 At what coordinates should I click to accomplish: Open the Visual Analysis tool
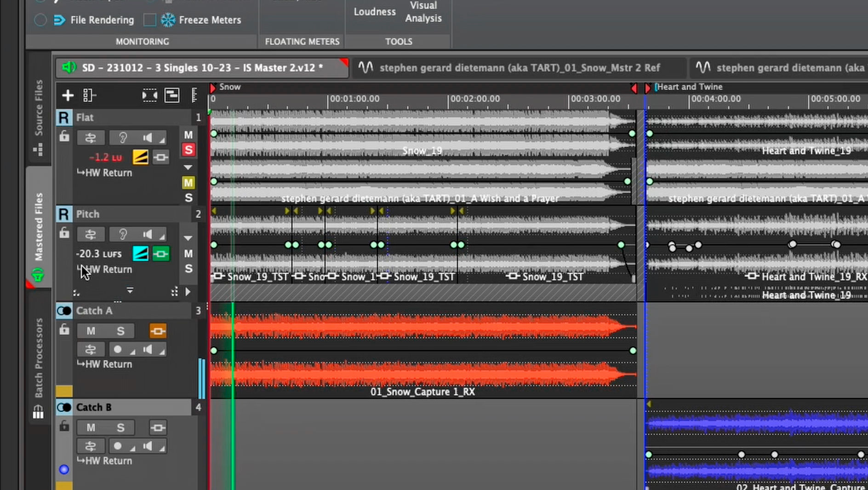tap(423, 12)
